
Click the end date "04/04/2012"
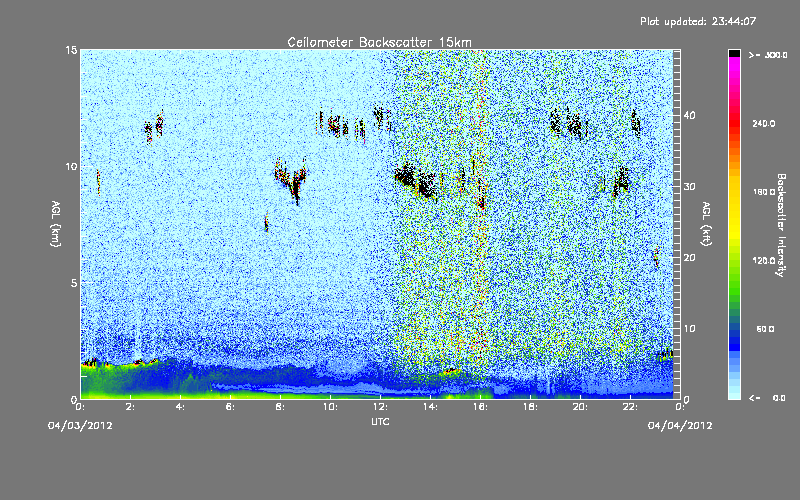pyautogui.click(x=680, y=426)
